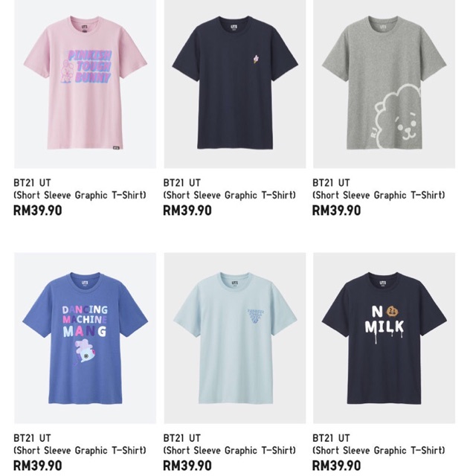Click the Pinkish Tough Bunny graphic text

89,67
